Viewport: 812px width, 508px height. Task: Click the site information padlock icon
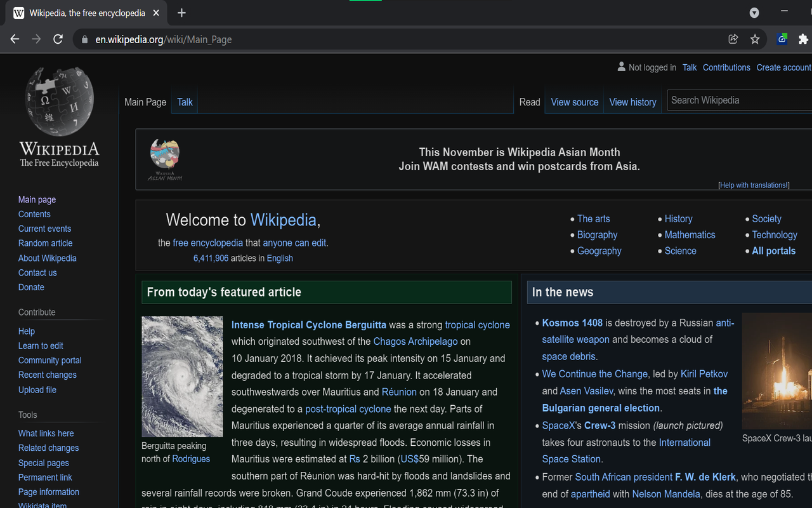(84, 39)
